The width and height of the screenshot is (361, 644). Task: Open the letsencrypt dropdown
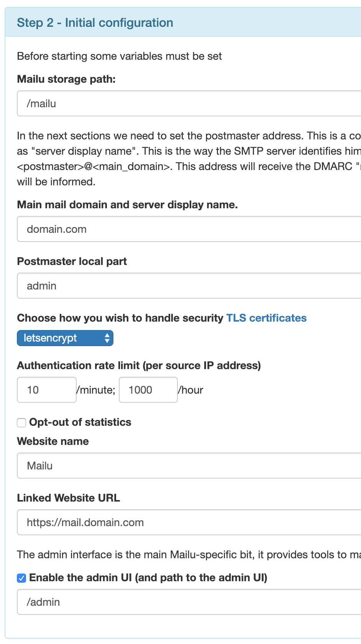point(65,338)
